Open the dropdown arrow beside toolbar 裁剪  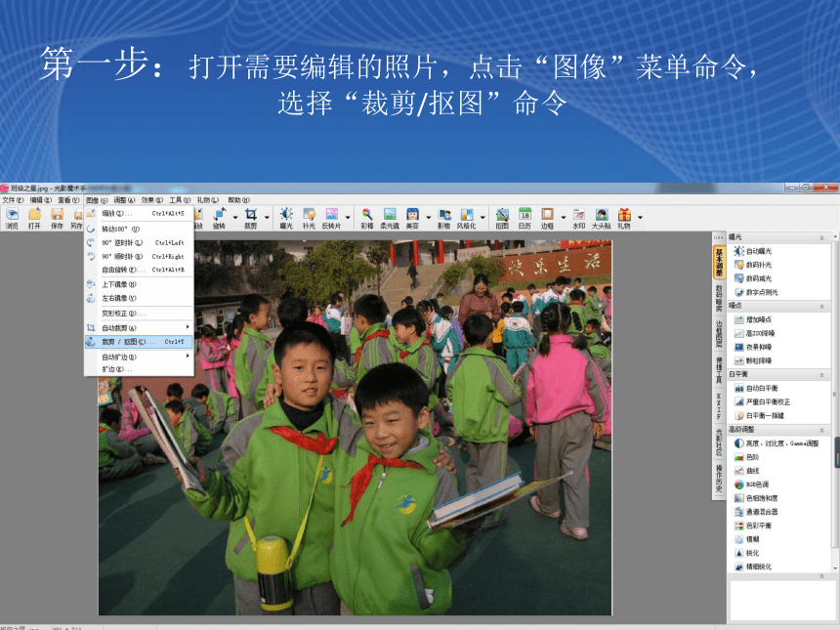click(267, 217)
